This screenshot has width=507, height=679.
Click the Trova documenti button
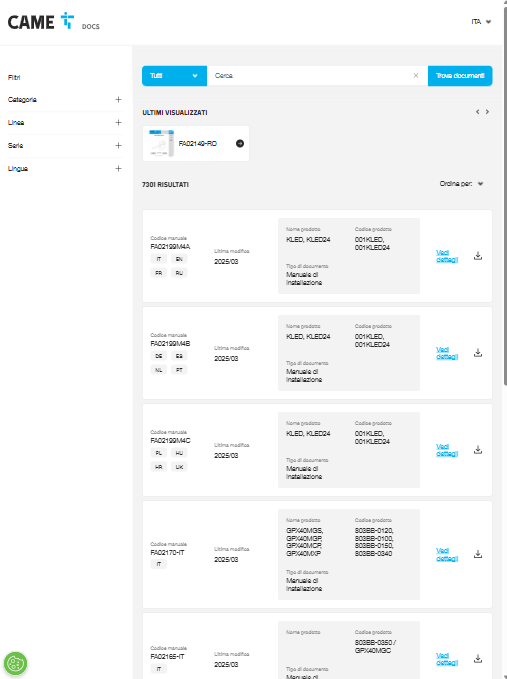point(460,76)
